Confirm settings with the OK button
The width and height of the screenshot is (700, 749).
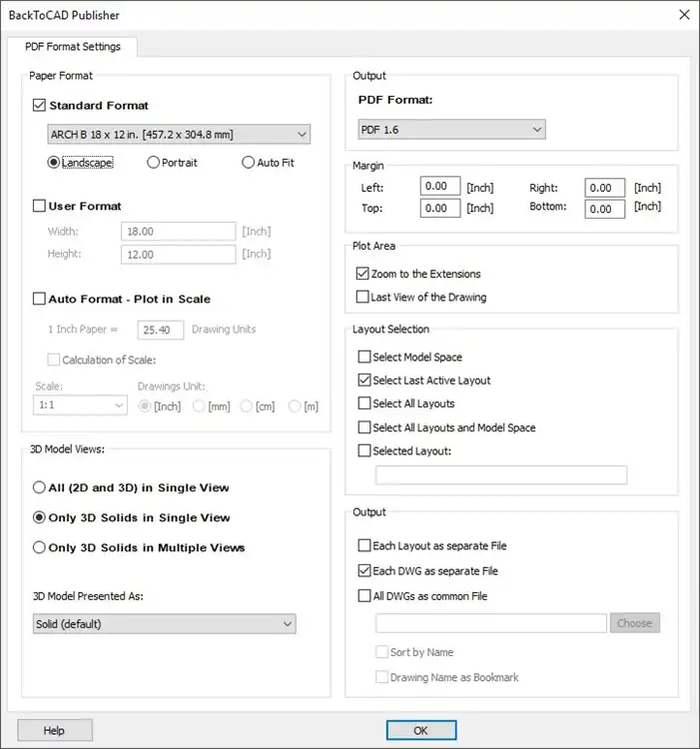coord(421,730)
